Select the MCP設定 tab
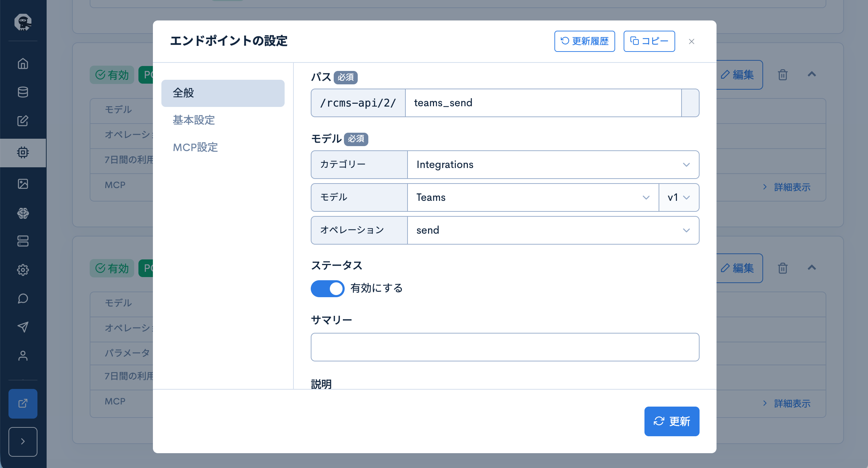Screen dimensions: 868x468 (x=223, y=148)
